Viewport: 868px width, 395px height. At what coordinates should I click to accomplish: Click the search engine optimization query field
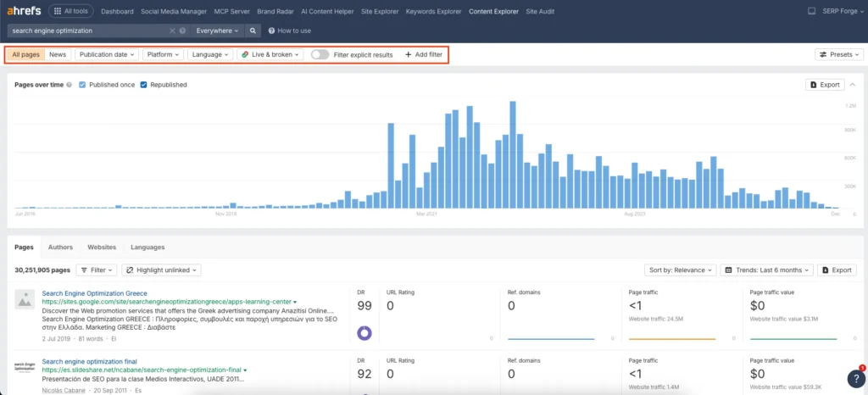click(85, 31)
